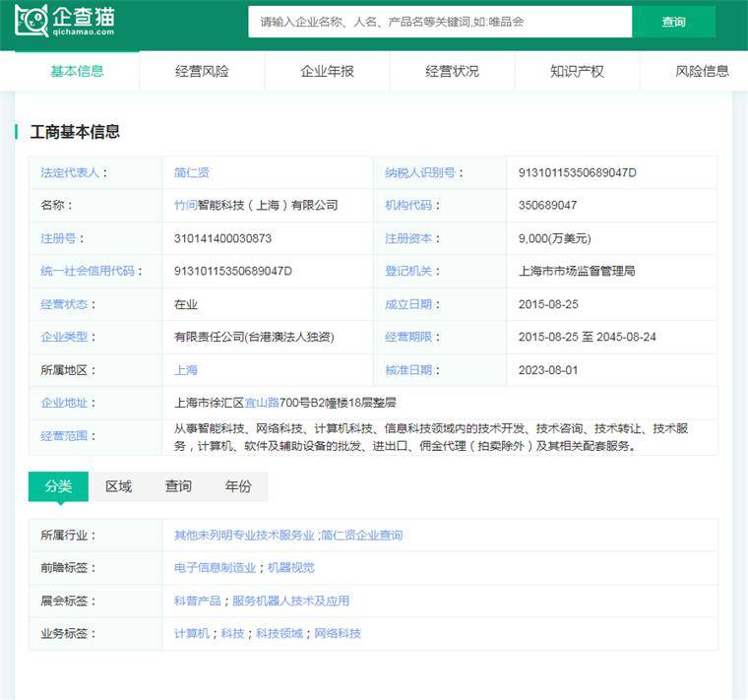The image size is (748, 700).
Task: Click the 核准日期 label link
Action: coord(408,370)
